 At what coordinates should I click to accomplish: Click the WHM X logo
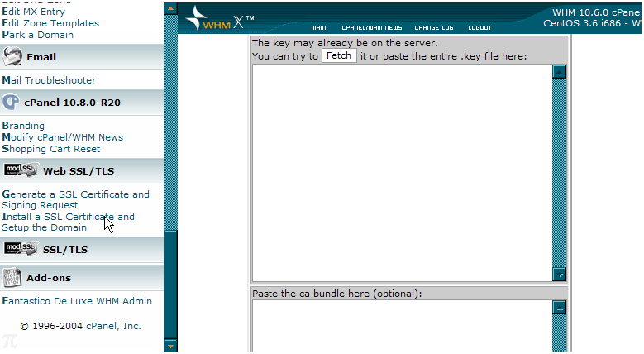[x=220, y=18]
